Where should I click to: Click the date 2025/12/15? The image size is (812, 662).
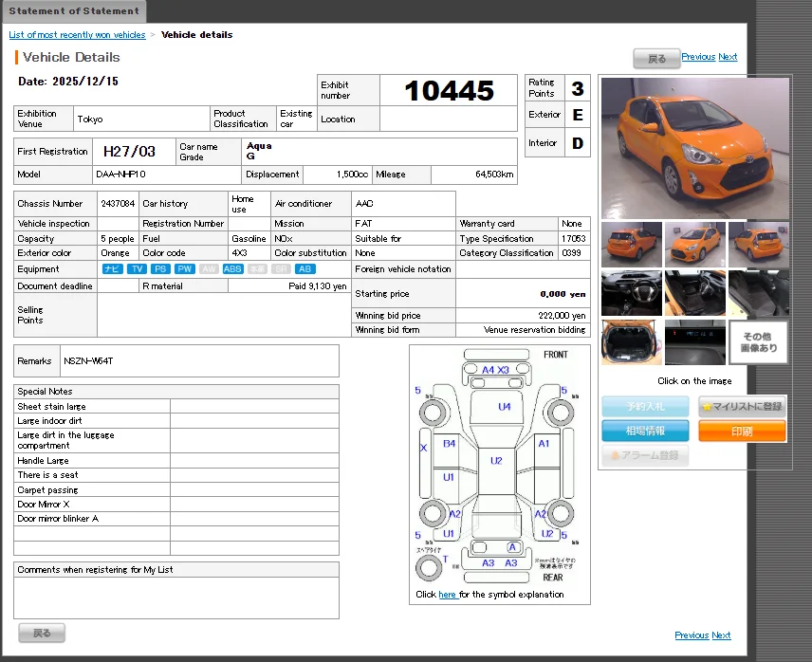pyautogui.click(x=85, y=82)
